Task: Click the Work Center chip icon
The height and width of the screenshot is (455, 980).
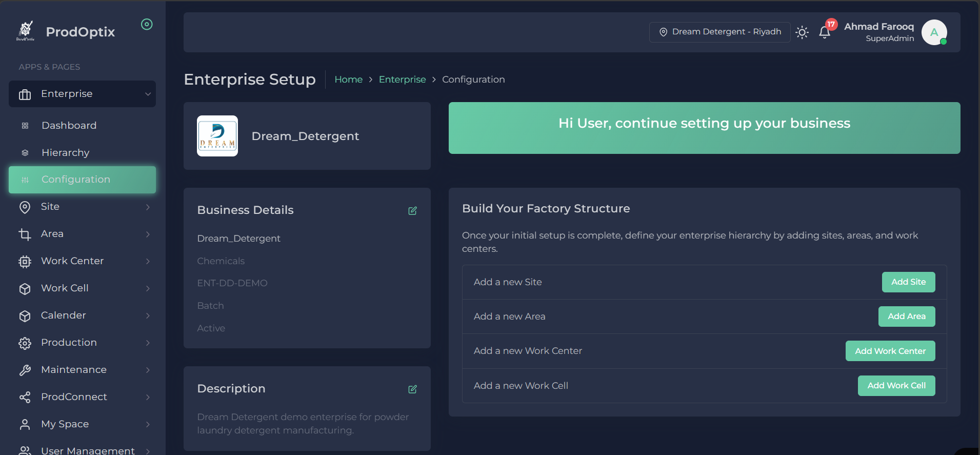Action: (25, 262)
